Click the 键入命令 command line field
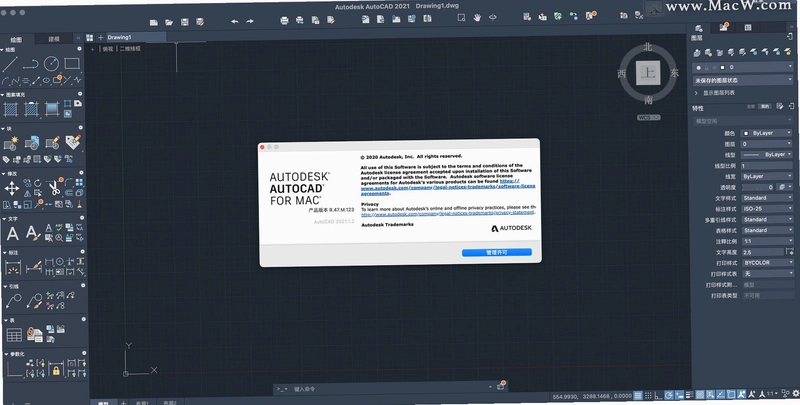This screenshot has width=800, height=405. [391, 389]
